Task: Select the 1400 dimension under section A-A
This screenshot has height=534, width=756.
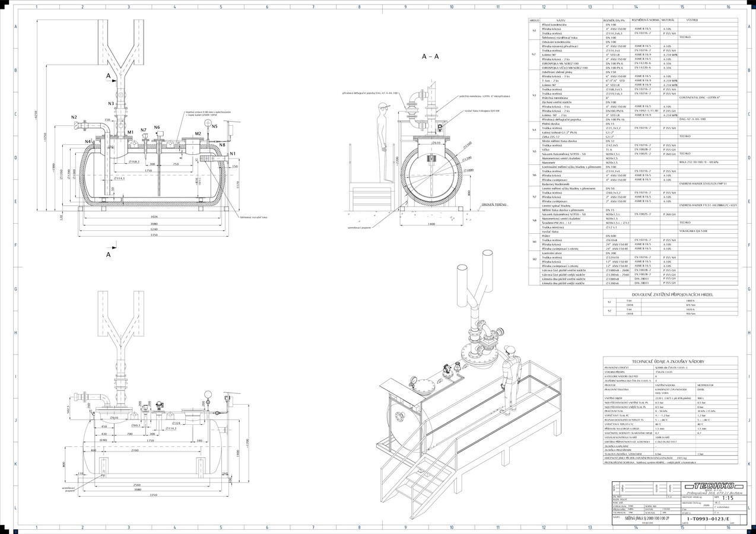Action: tap(431, 224)
